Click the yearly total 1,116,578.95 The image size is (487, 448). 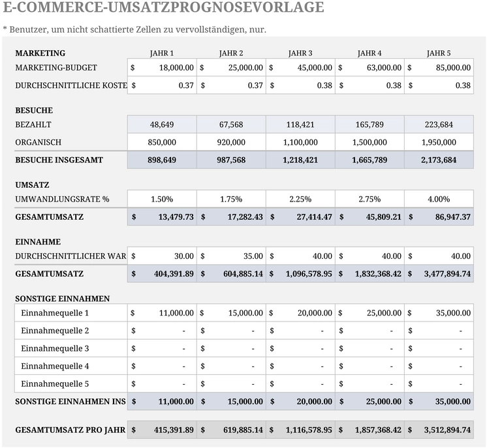300,430
